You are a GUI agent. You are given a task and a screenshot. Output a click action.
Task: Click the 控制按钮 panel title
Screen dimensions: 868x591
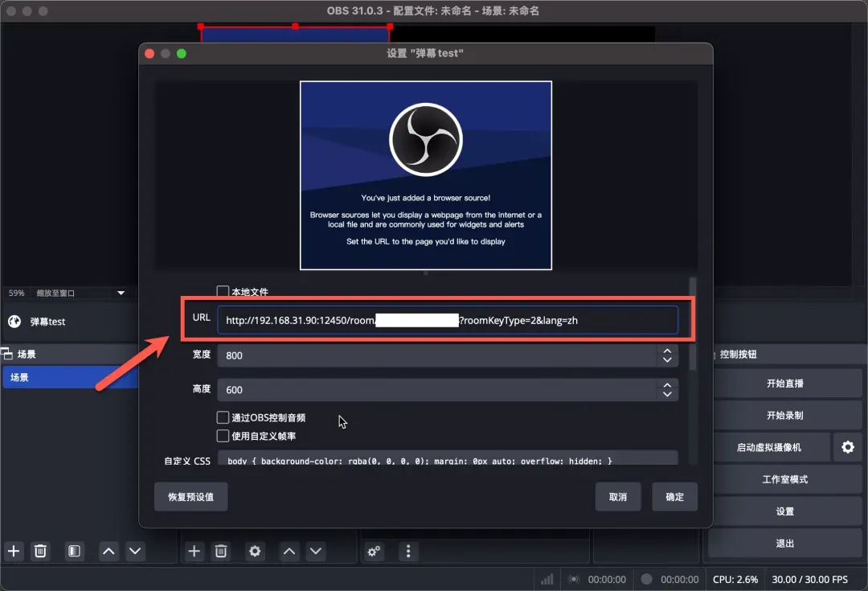coord(738,355)
